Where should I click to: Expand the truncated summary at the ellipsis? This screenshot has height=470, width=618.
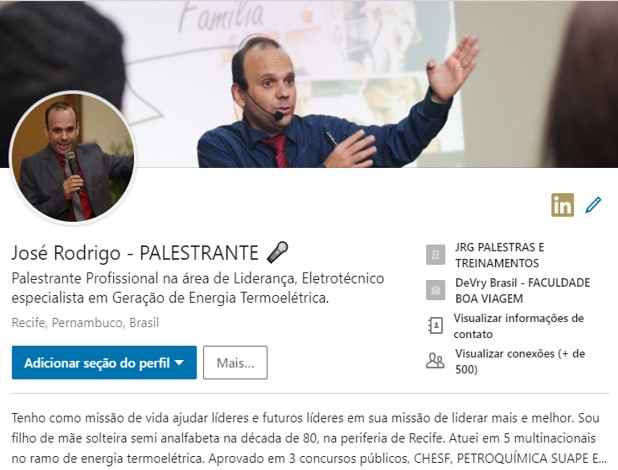(601, 459)
